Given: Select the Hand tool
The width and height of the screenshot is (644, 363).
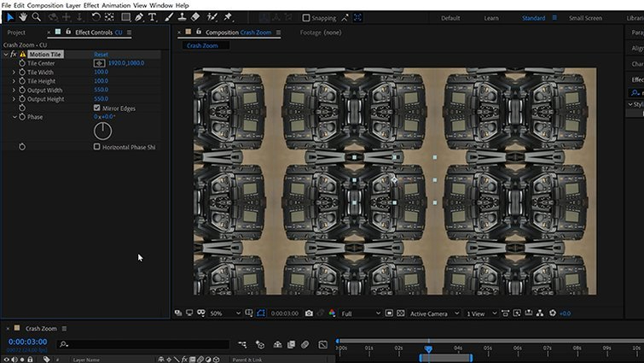Looking at the screenshot, I should [x=23, y=17].
